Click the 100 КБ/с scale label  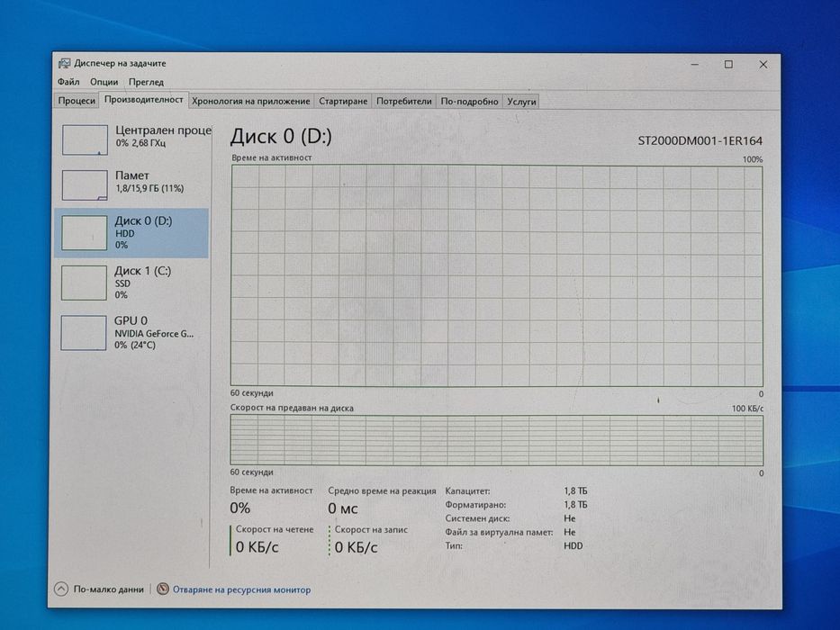[x=747, y=409]
